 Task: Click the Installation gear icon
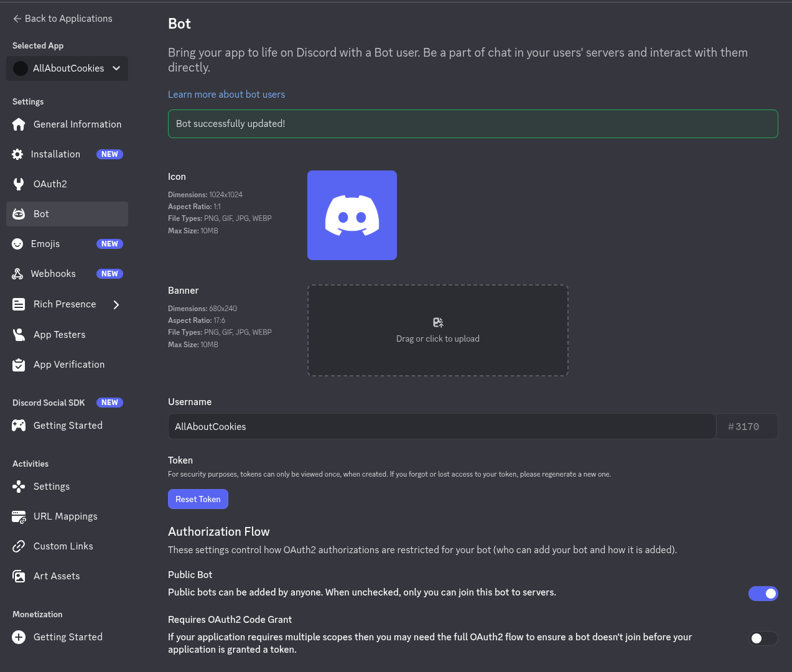(x=17, y=154)
